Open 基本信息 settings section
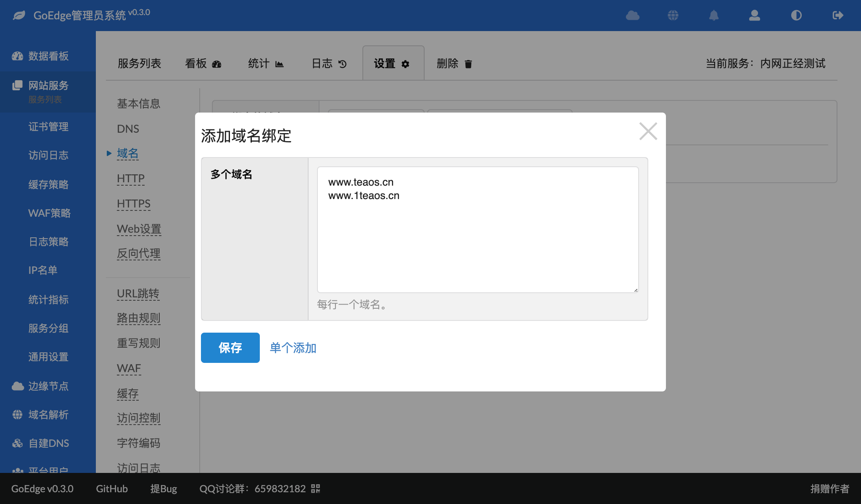Screen dimensions: 861x504 139,104
